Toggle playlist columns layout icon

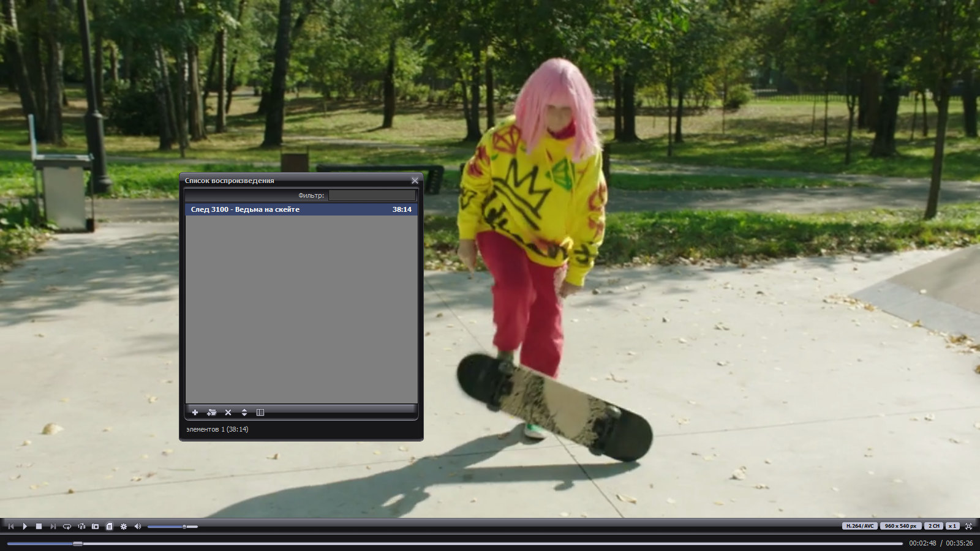[260, 412]
